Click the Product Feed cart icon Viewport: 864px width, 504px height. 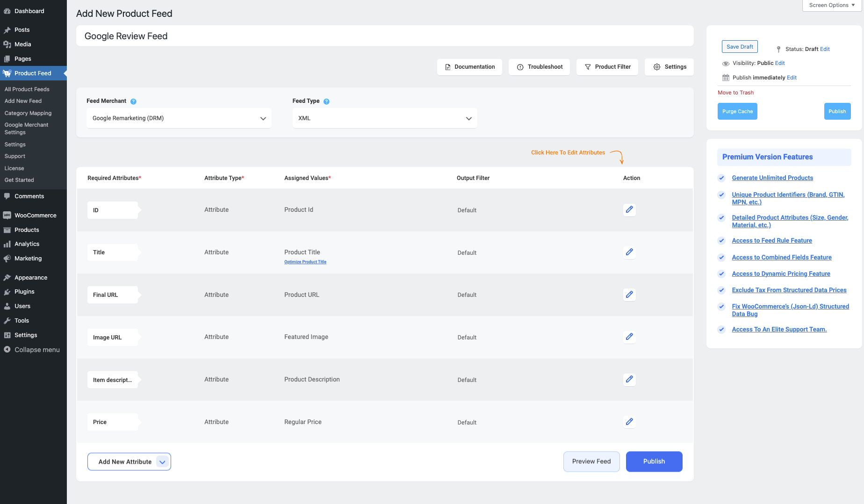7,73
